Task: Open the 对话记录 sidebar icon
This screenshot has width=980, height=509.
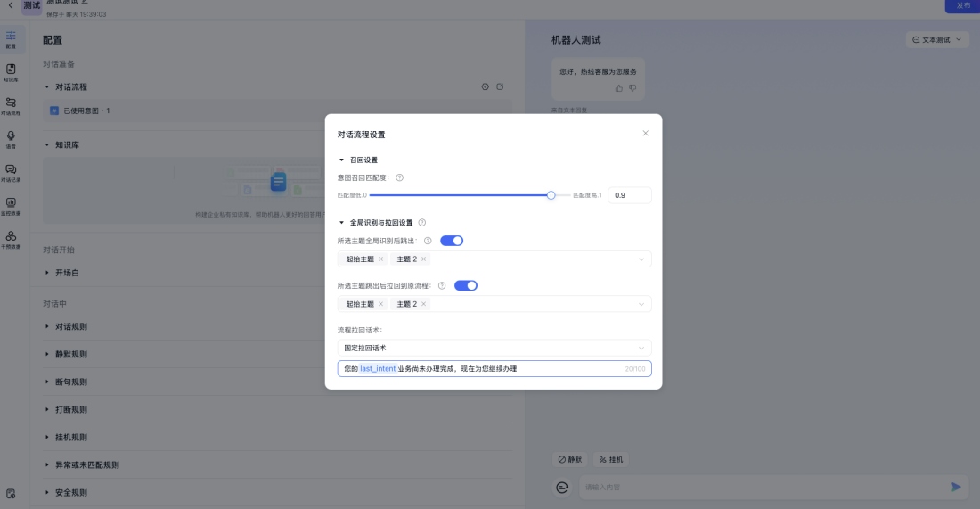Action: 12,173
